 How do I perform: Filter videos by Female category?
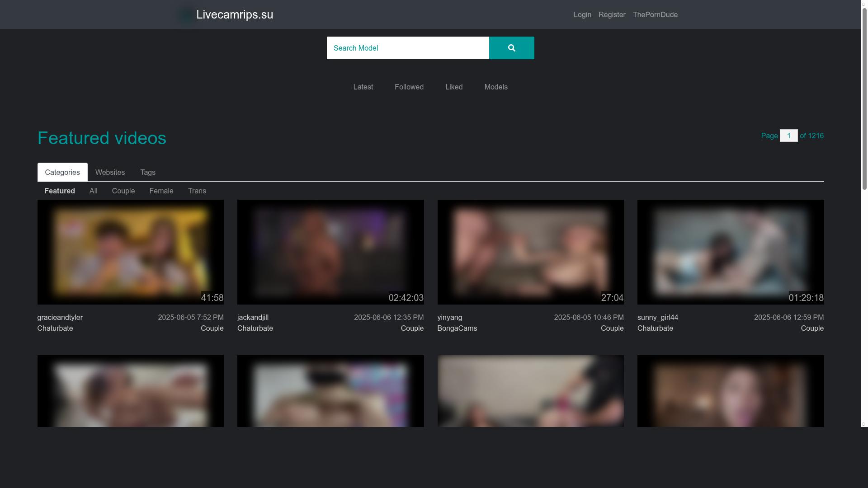point(161,191)
